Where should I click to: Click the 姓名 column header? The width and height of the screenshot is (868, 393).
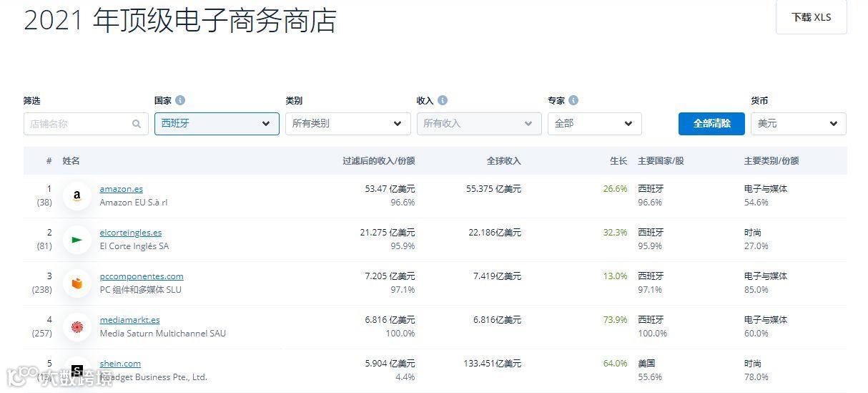[x=71, y=161]
